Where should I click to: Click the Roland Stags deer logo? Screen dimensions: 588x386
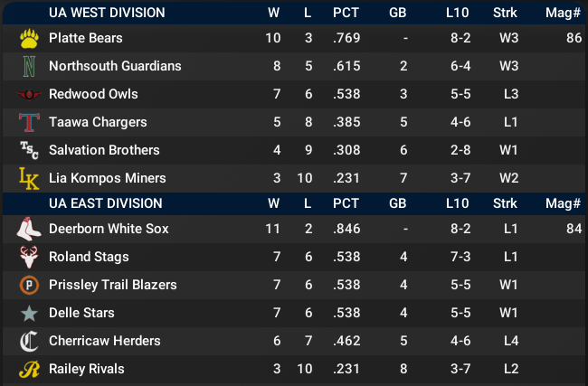tap(29, 258)
